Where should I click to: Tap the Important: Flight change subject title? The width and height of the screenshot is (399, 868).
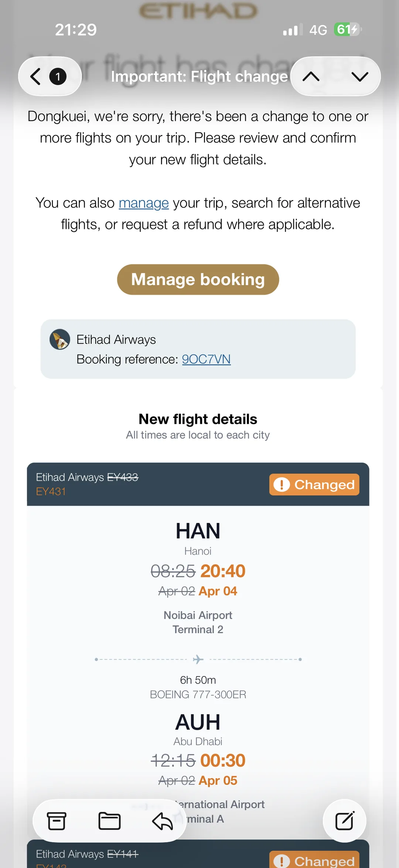point(199,77)
